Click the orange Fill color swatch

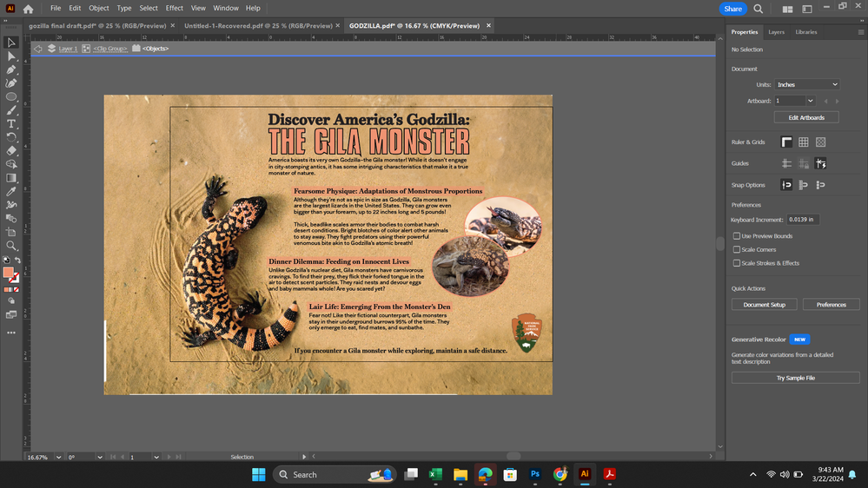(x=9, y=272)
